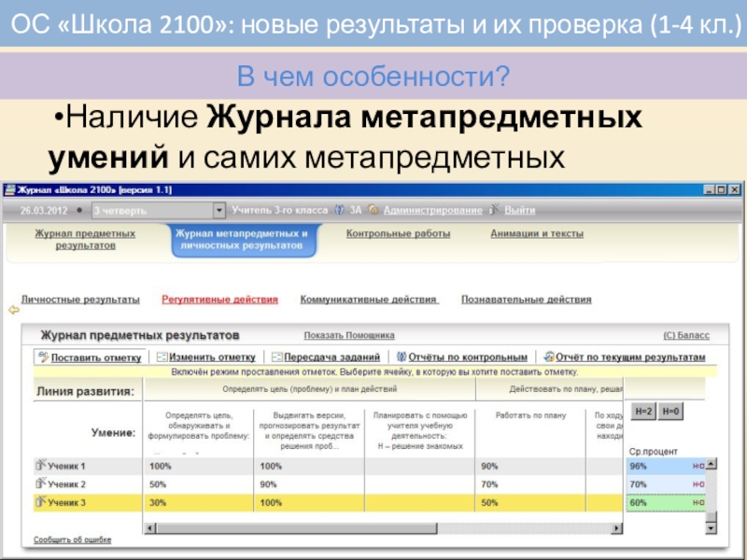Select Ученик 2 cell with 90%

[x=309, y=484]
